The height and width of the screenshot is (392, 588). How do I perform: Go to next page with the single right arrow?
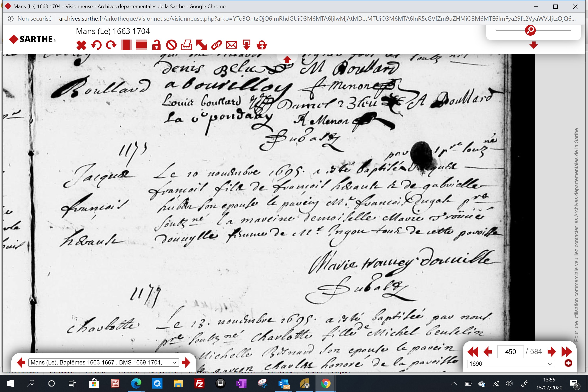pyautogui.click(x=551, y=352)
